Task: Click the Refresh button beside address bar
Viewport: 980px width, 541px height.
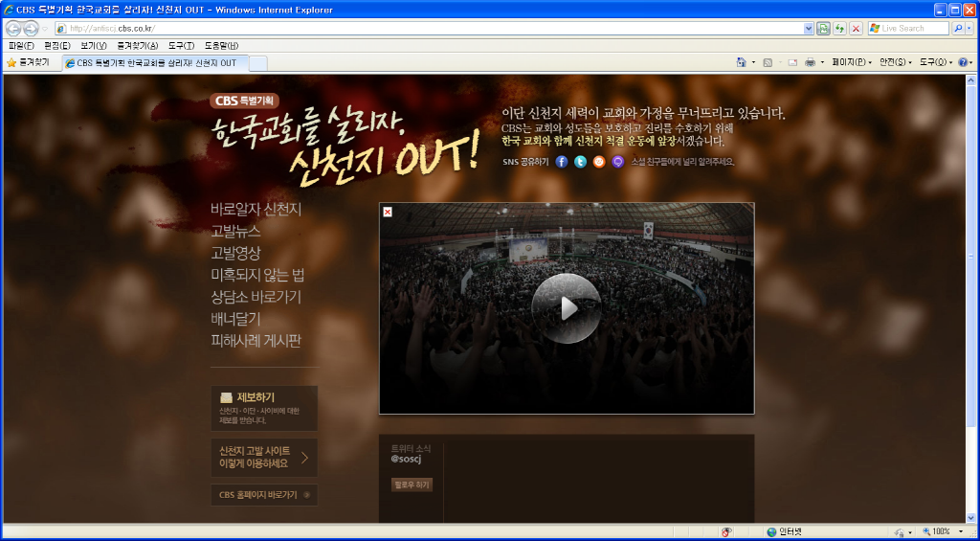Action: [839, 29]
